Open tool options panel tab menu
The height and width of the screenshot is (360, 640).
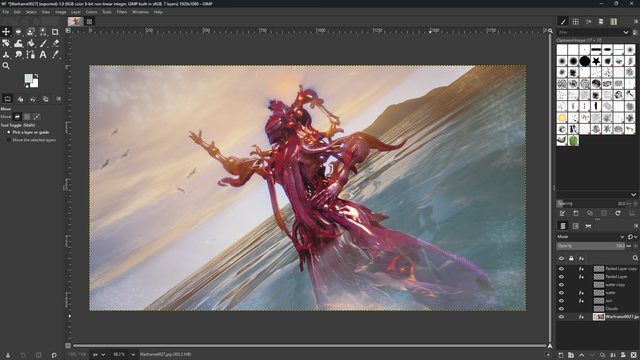[x=59, y=99]
